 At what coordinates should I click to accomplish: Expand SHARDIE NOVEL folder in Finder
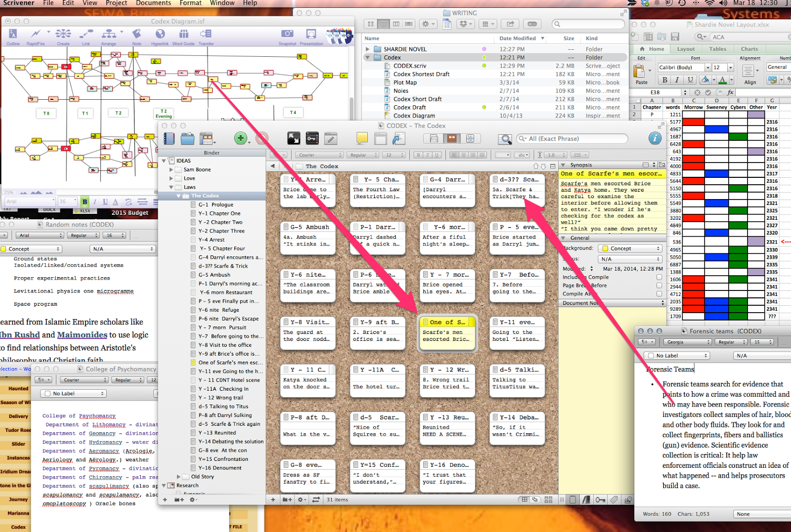tap(367, 49)
